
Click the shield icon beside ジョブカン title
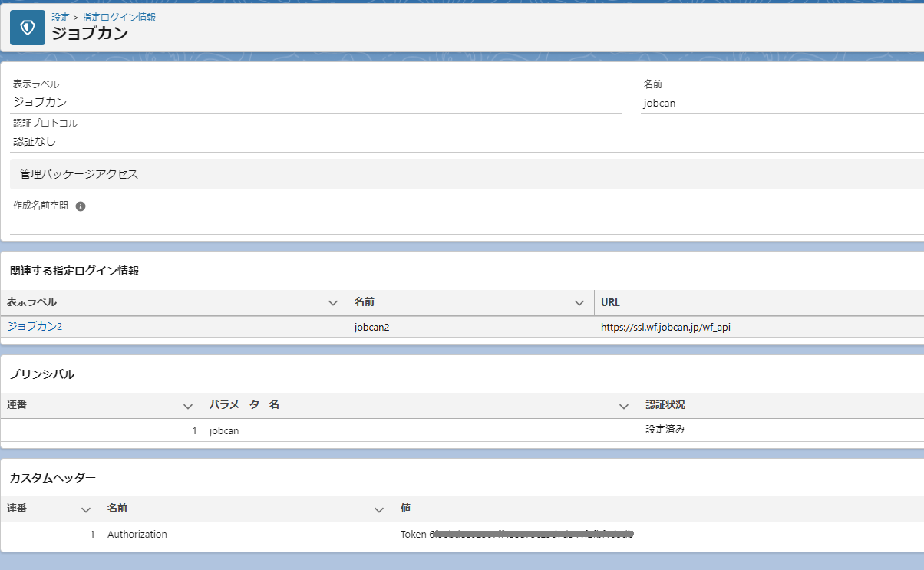pyautogui.click(x=28, y=28)
